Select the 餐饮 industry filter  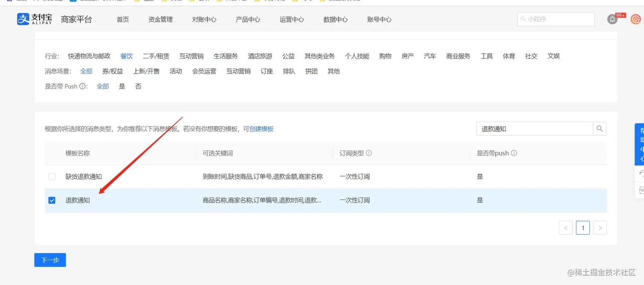click(126, 56)
